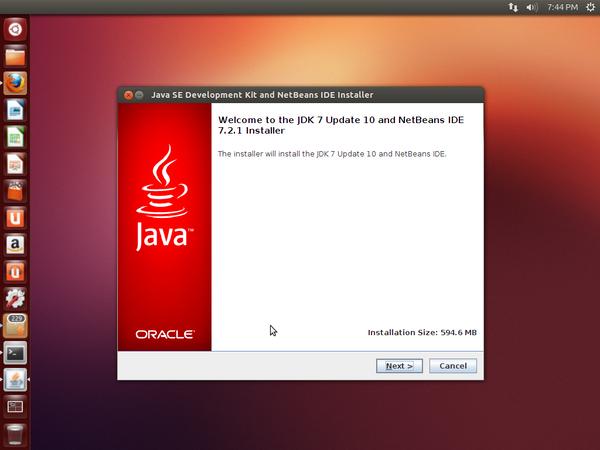Open Ubuntu Software Center
The width and height of the screenshot is (600, 450).
tap(15, 191)
